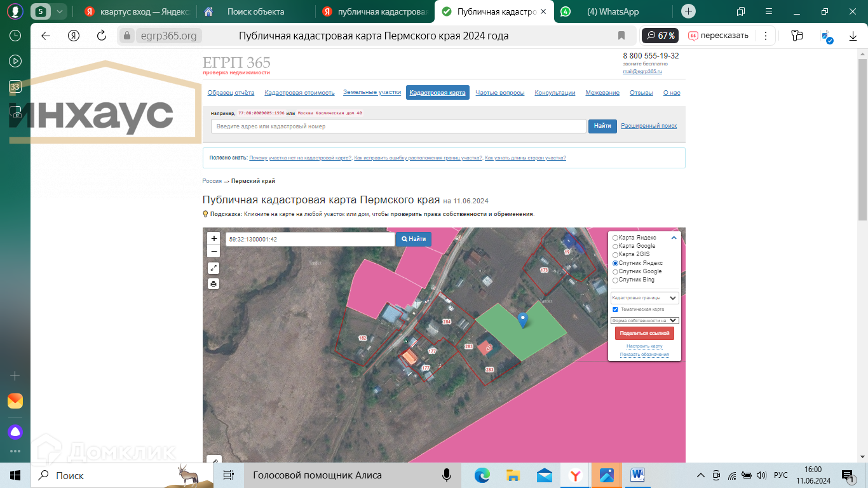Open the browser main menu

click(769, 11)
